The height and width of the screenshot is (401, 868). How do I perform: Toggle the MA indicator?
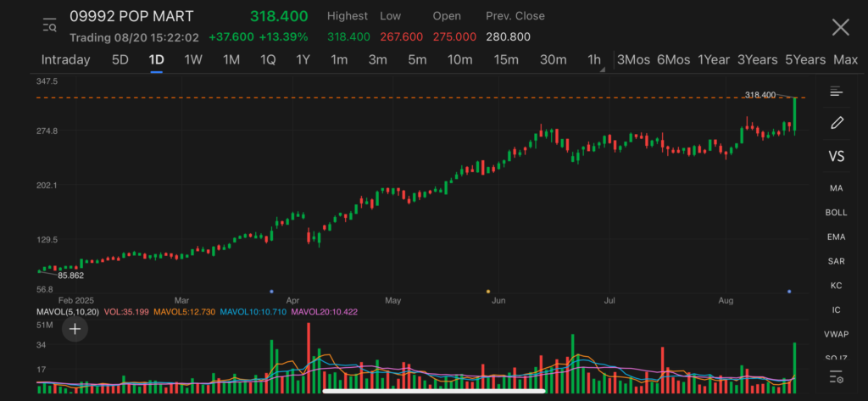836,188
